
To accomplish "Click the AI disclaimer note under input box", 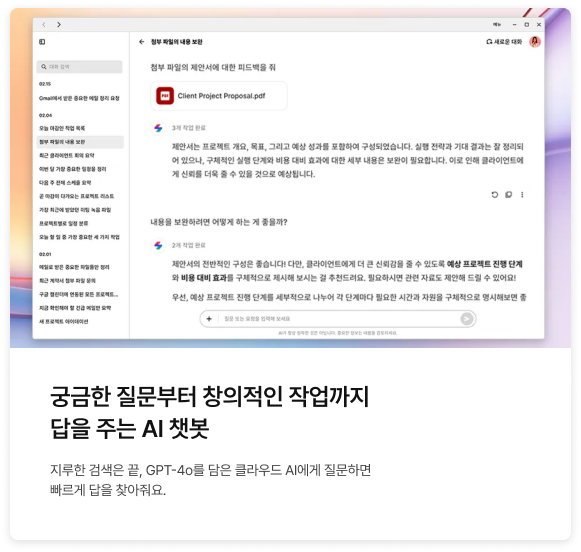I will 338,333.
